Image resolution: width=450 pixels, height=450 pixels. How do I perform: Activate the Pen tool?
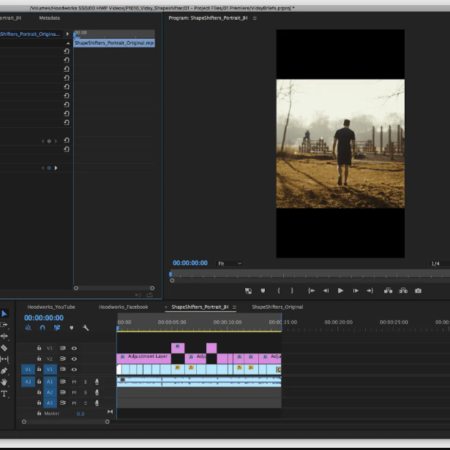pyautogui.click(x=4, y=371)
